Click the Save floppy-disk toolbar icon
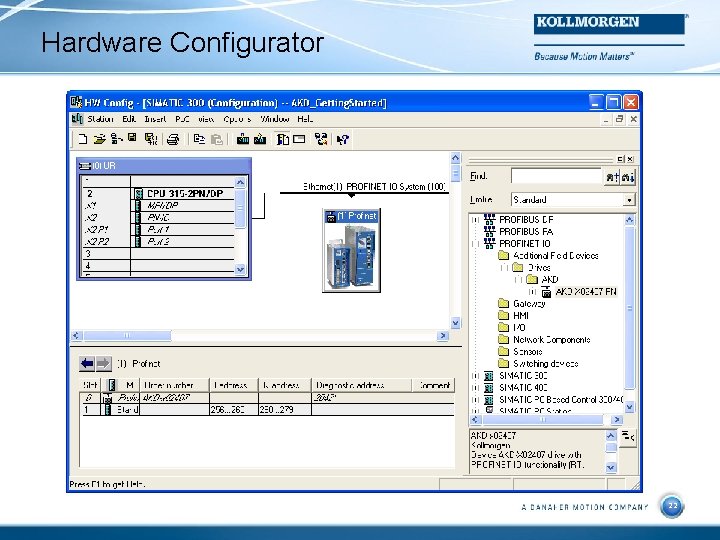Image resolution: width=720 pixels, height=540 pixels. (x=132, y=138)
